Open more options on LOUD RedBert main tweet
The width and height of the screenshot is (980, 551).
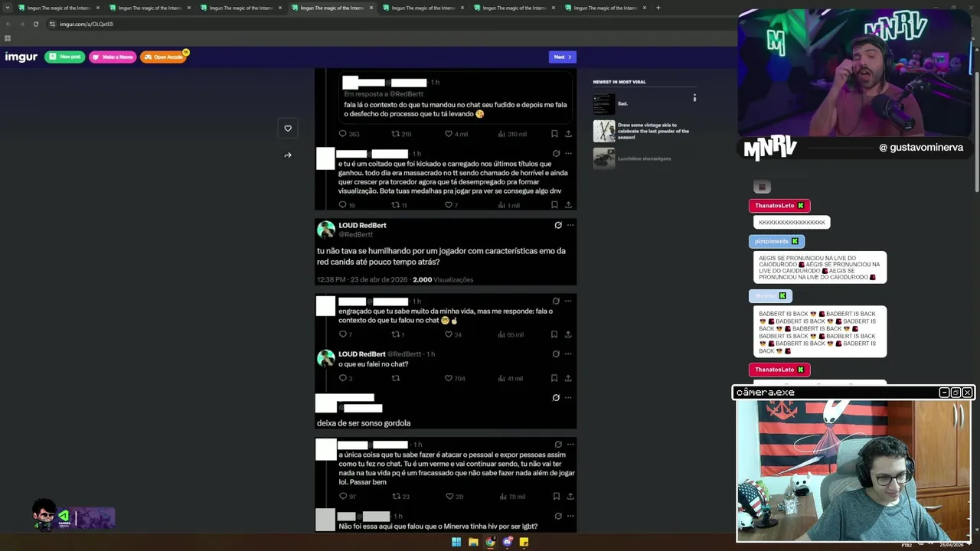pyautogui.click(x=570, y=225)
